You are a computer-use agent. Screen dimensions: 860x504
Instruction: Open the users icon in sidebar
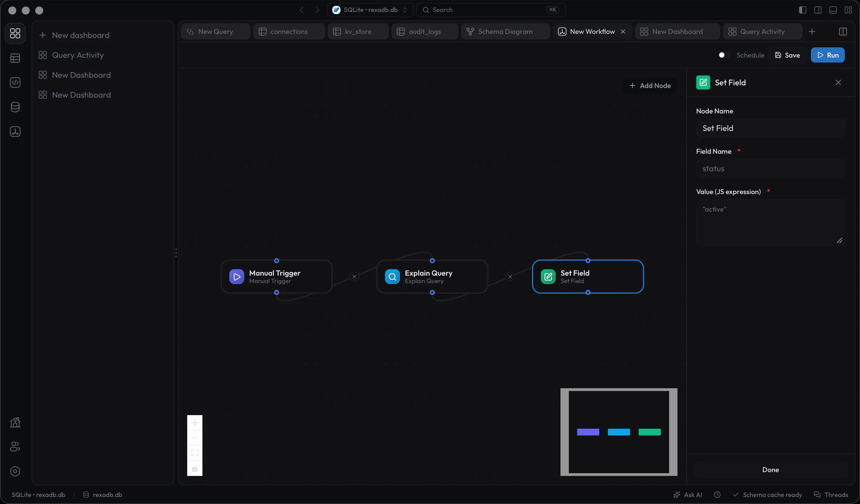[x=15, y=447]
